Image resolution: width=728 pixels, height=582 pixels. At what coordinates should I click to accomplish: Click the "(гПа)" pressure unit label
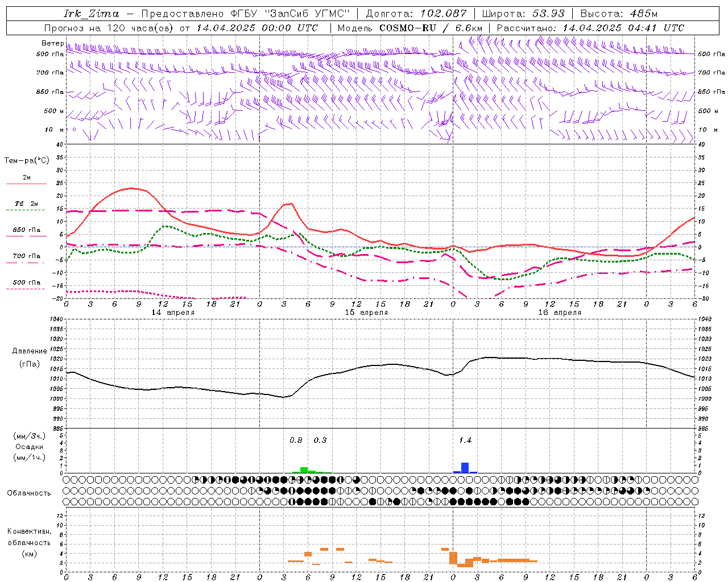point(30,364)
